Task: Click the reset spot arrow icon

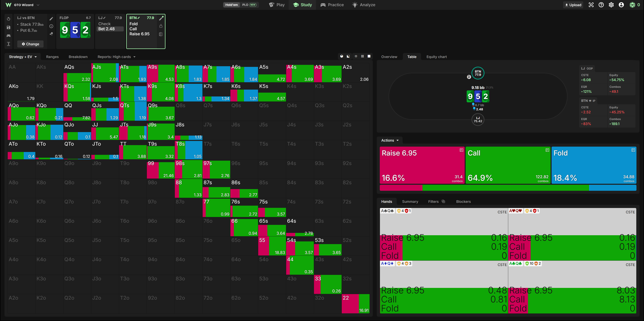Action: 9,19
